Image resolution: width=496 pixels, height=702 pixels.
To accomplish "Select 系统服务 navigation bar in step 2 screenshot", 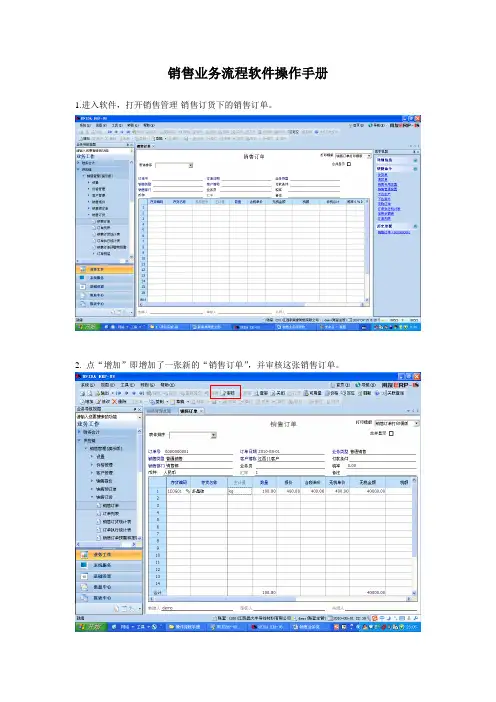I will [x=109, y=565].
